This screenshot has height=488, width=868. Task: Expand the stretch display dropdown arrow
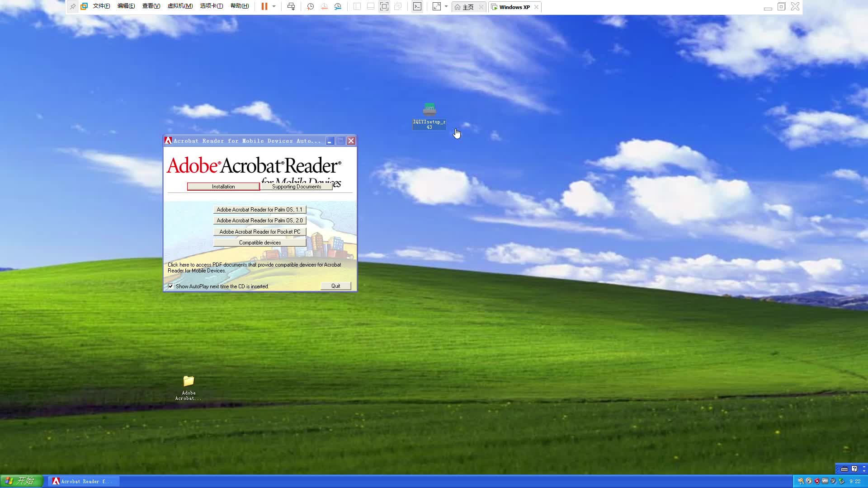[446, 6]
